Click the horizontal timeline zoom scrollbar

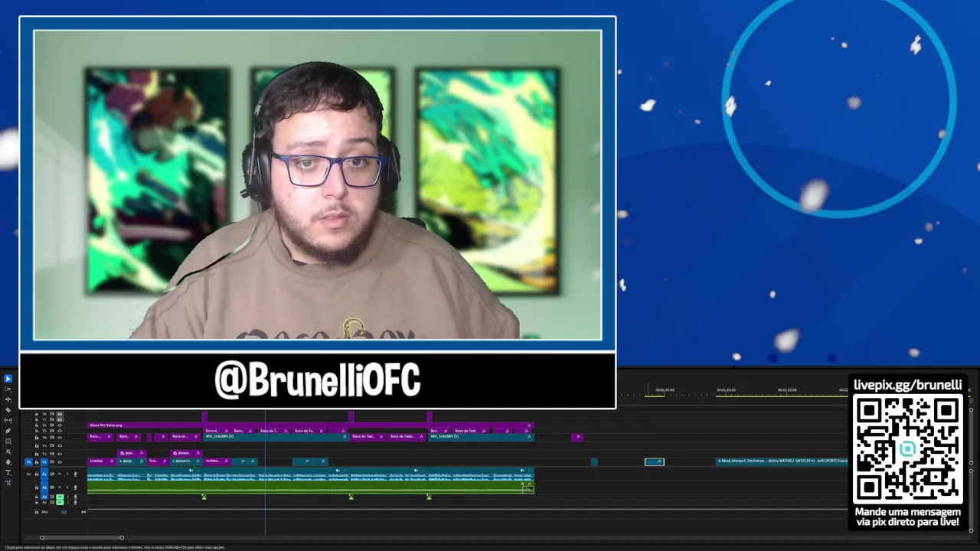(x=81, y=538)
